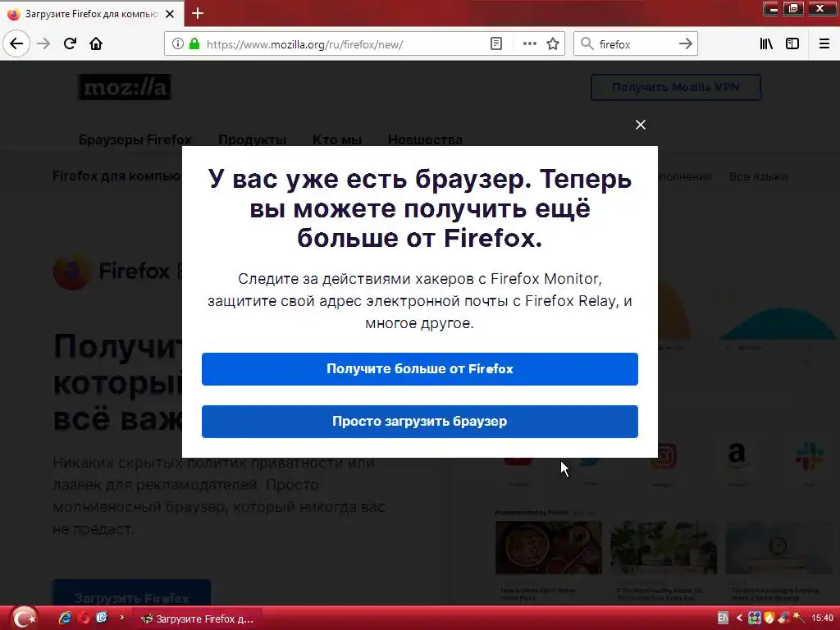Open page actions three-dot menu

[529, 43]
